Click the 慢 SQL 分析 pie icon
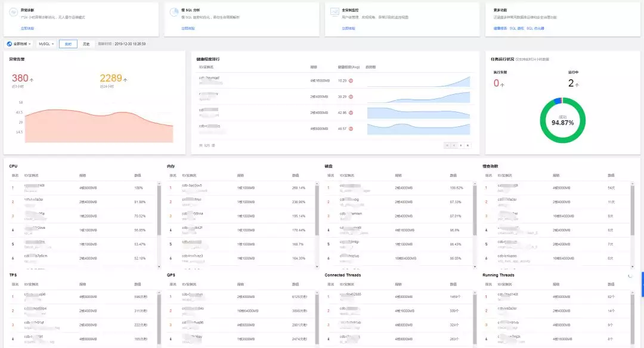Image resolution: width=644 pixels, height=348 pixels. click(x=174, y=13)
